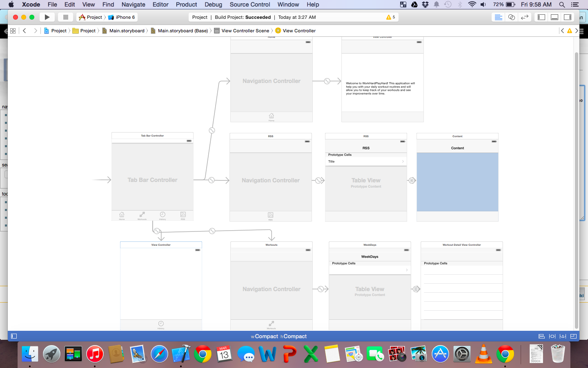The height and width of the screenshot is (368, 588).
Task: Open the wCompact hCompact size class picker
Action: pyautogui.click(x=279, y=337)
